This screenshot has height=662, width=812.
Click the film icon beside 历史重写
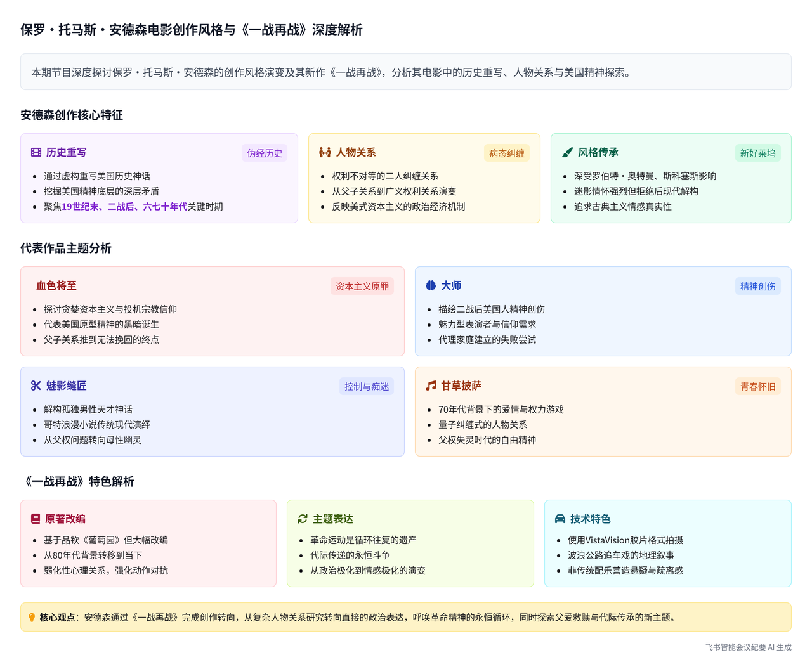pos(36,152)
